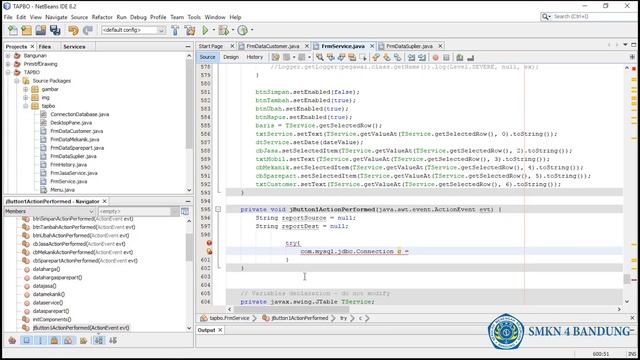Screen dimensions: 640x360
Task: Open the Navigate menu
Action: pyautogui.click(x=56, y=17)
